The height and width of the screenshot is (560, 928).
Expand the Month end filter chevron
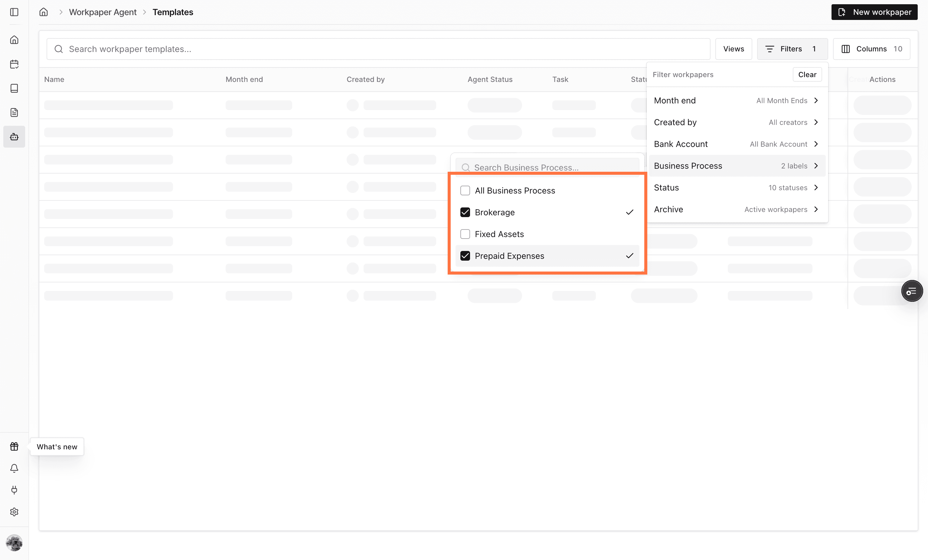tap(816, 101)
